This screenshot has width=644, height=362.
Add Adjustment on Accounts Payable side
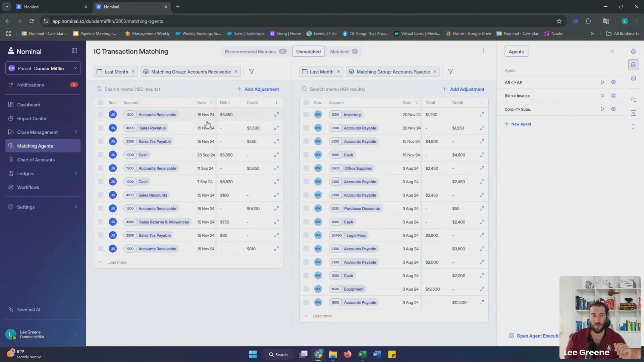tap(463, 89)
